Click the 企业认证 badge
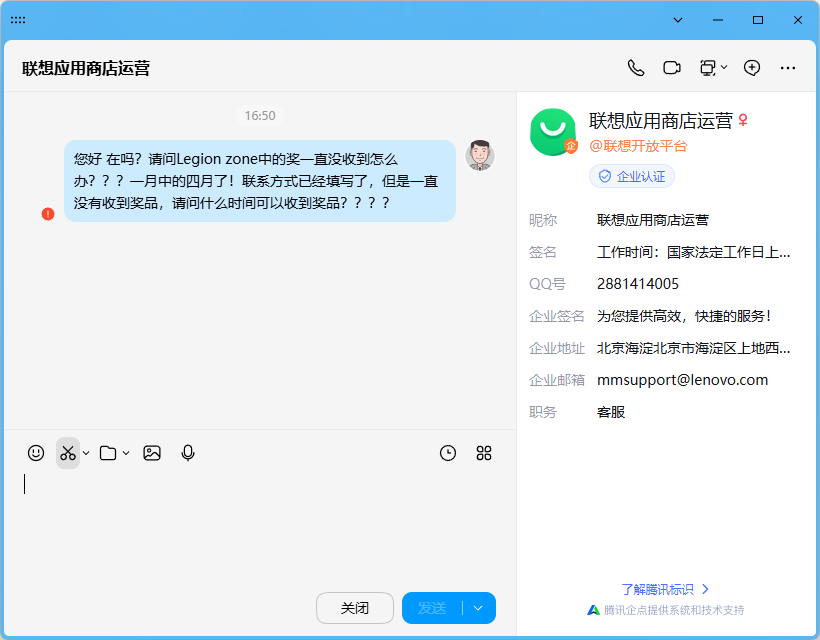820x640 pixels. [632, 176]
